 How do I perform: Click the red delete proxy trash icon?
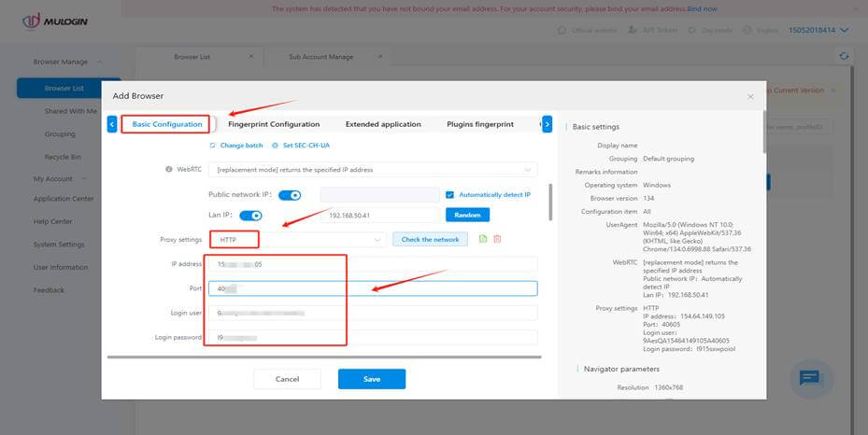coord(497,239)
